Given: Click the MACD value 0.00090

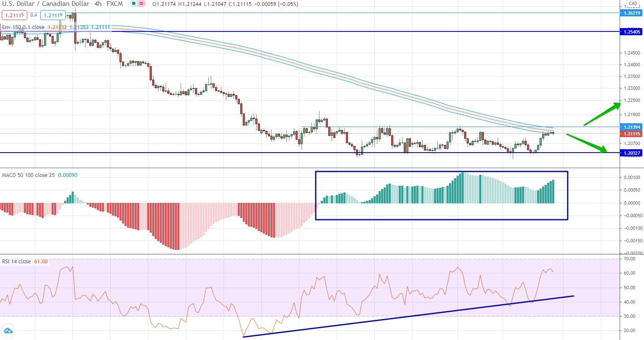Looking at the screenshot, I should 68,175.
